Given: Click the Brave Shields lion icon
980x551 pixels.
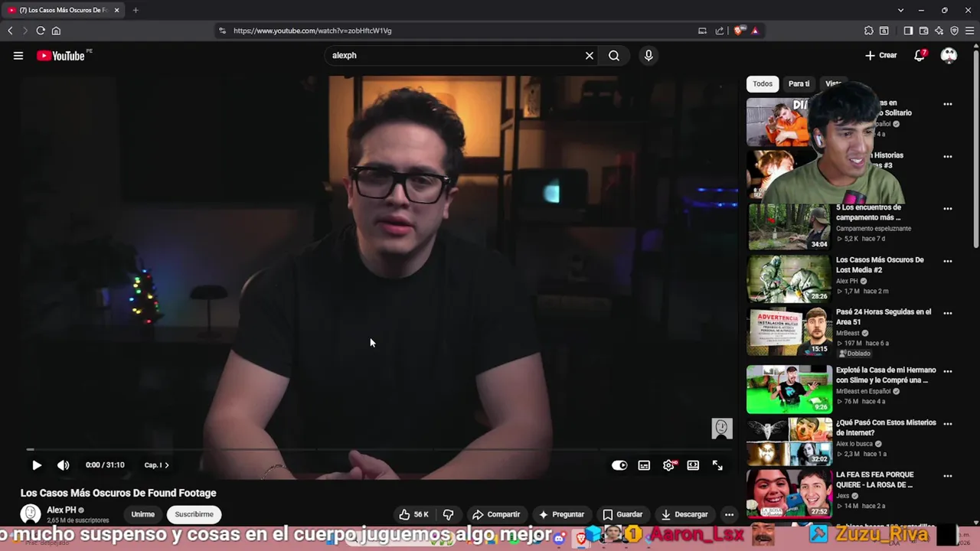Looking at the screenshot, I should 738,31.
